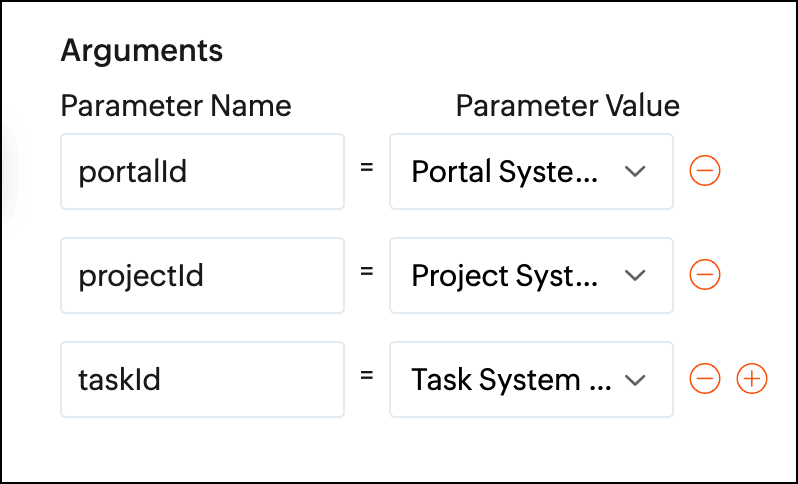Click the chevron arrow in taskId's value box
This screenshot has width=798, height=484.
pyautogui.click(x=635, y=380)
